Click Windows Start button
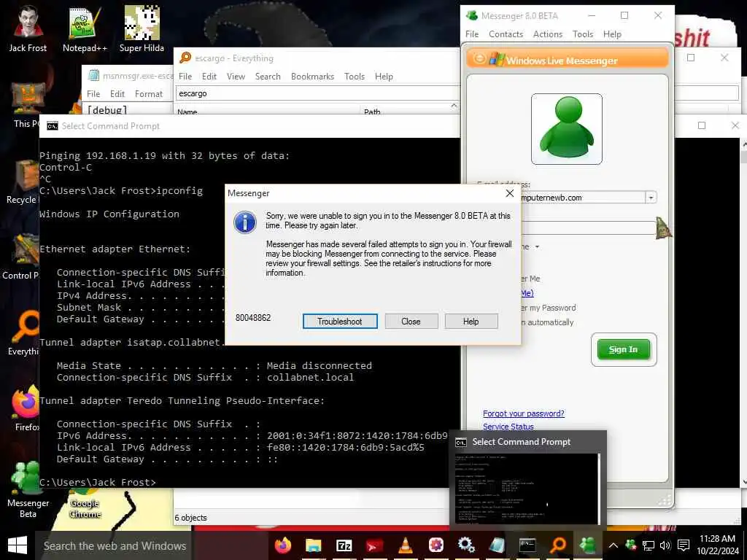This screenshot has width=747, height=560. [18, 545]
